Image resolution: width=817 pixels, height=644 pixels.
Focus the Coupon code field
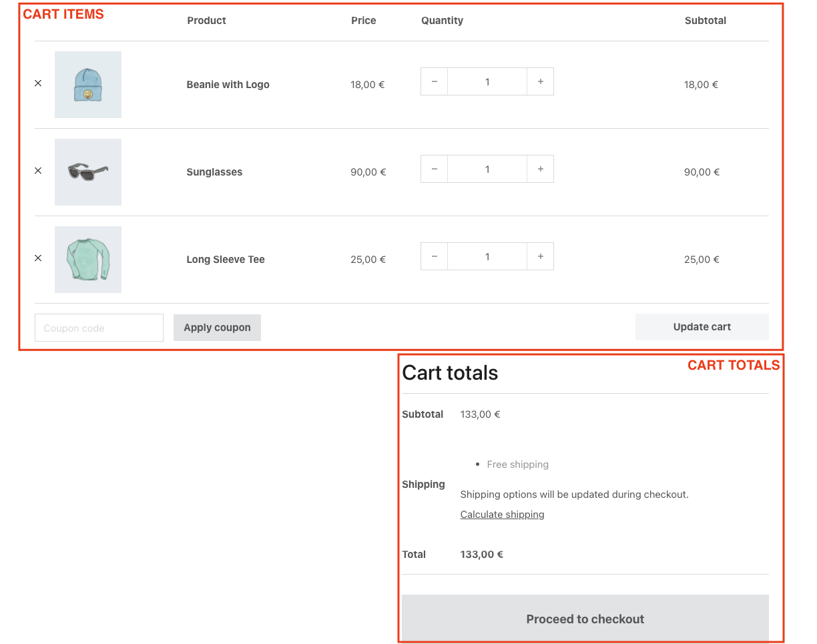[99, 328]
